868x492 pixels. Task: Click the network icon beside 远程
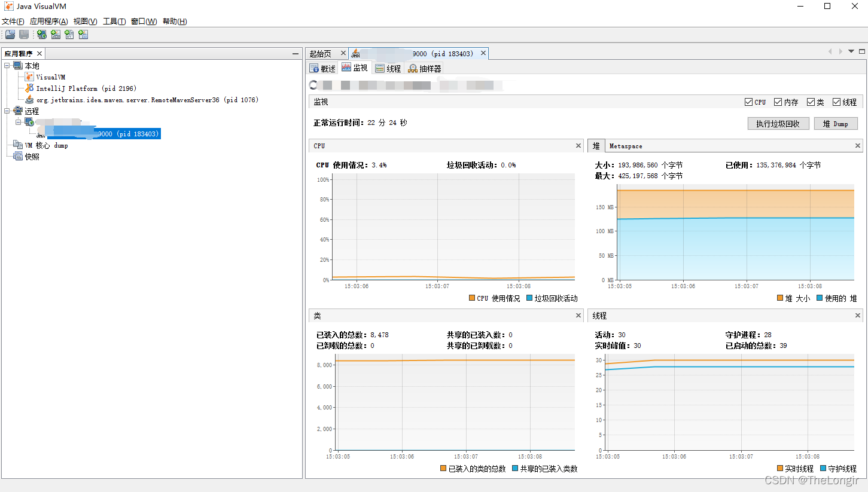[x=18, y=111]
